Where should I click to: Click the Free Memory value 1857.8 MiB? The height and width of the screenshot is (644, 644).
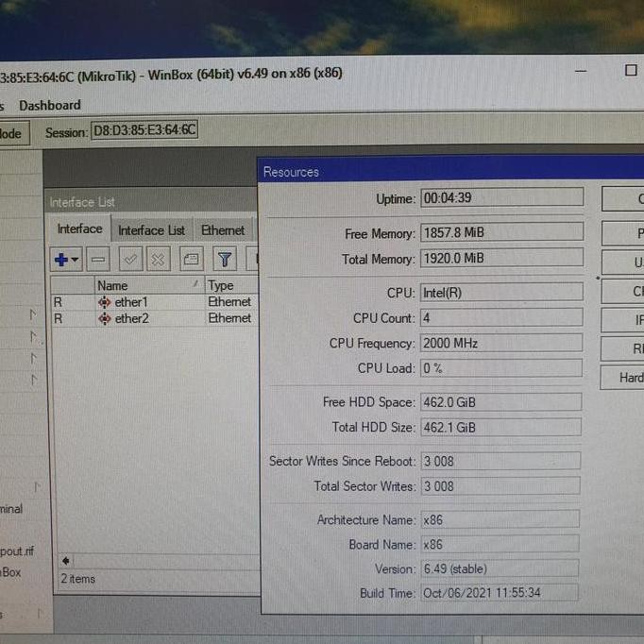501,232
